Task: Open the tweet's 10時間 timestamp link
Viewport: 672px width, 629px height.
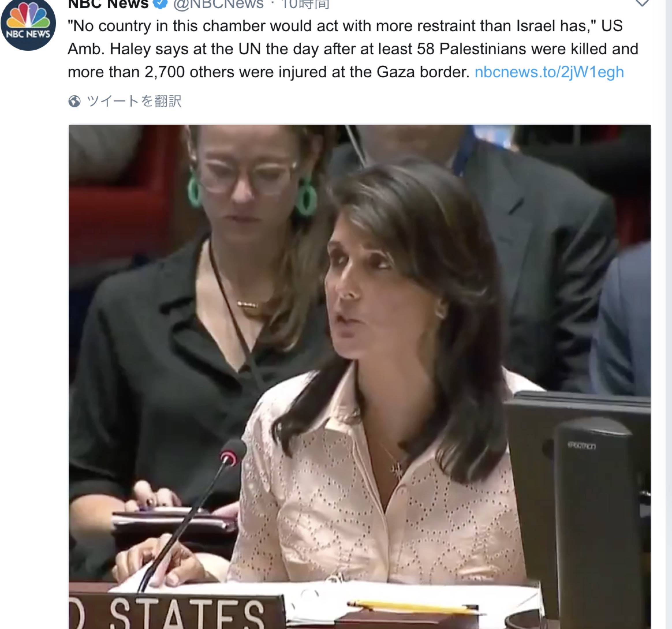Action: pyautogui.click(x=305, y=4)
